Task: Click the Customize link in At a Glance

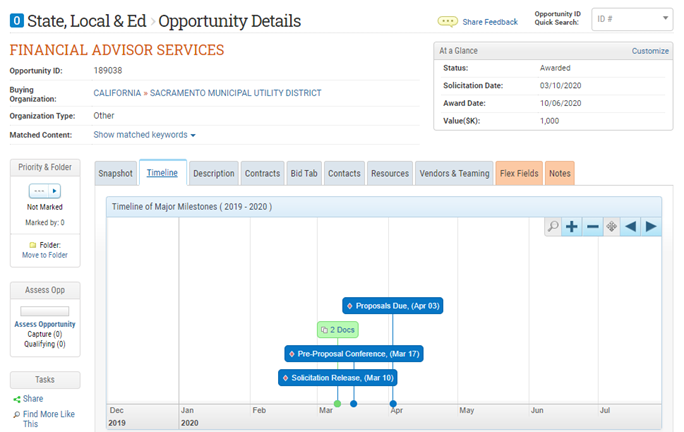Action: tap(650, 51)
